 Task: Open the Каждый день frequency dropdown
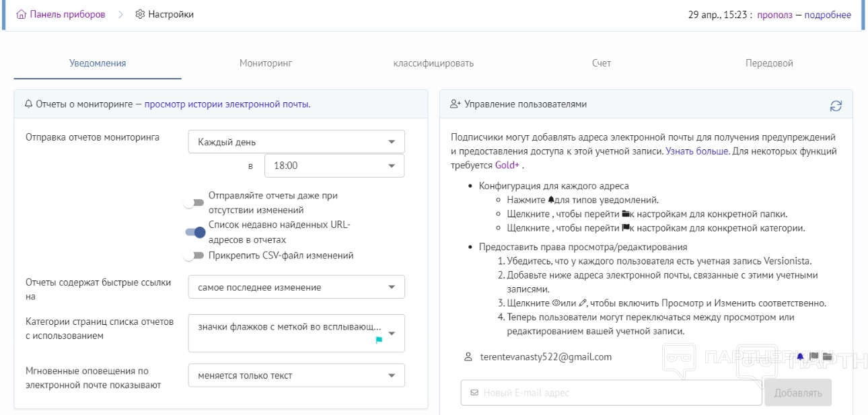(297, 142)
